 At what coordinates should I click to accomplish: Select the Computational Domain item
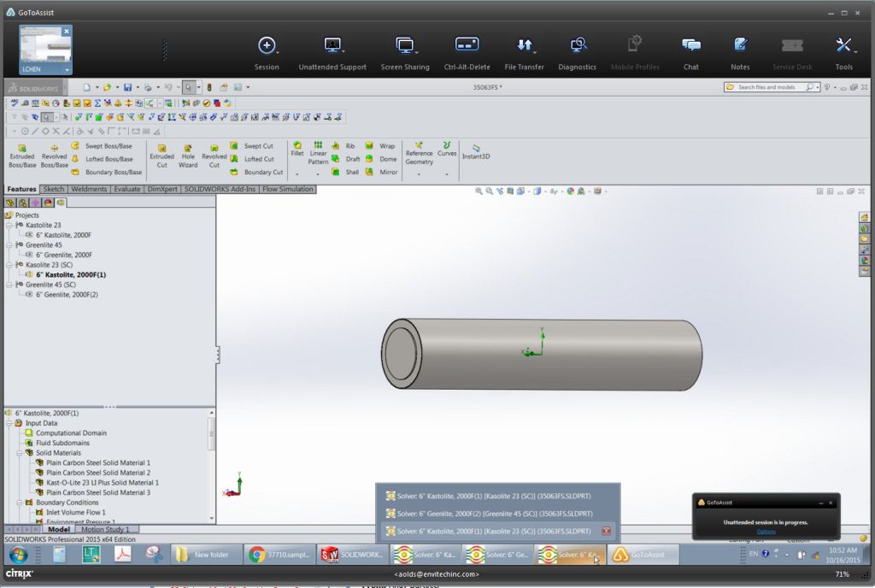(66, 433)
